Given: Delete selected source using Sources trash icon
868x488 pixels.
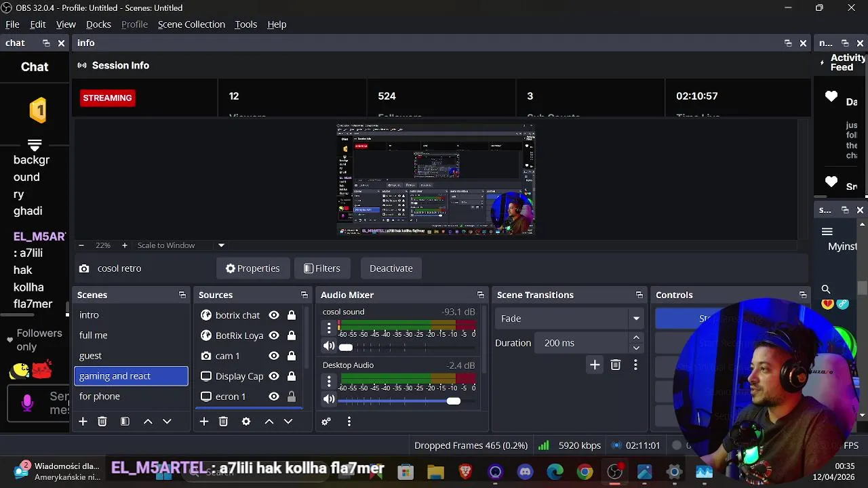Looking at the screenshot, I should [223, 422].
